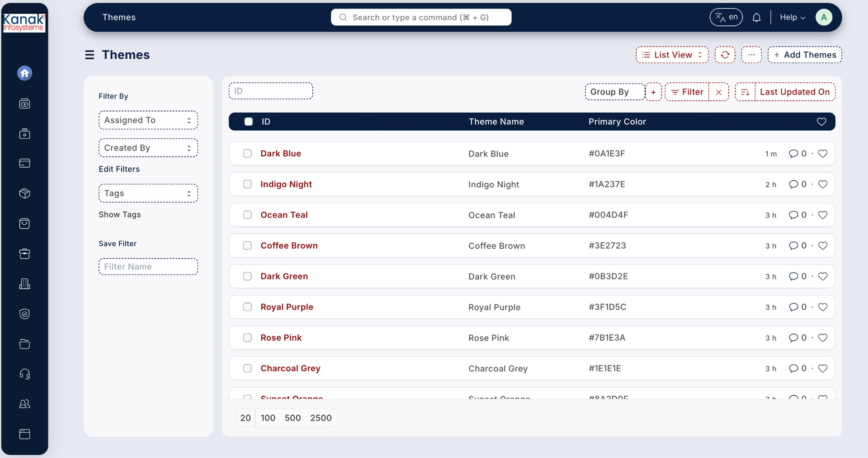Open the Rose Pink theme record

point(281,338)
